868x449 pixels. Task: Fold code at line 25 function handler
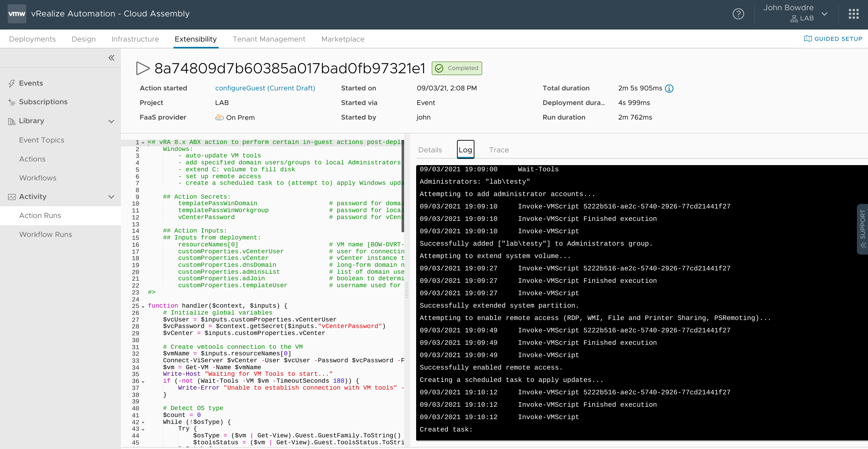click(143, 307)
